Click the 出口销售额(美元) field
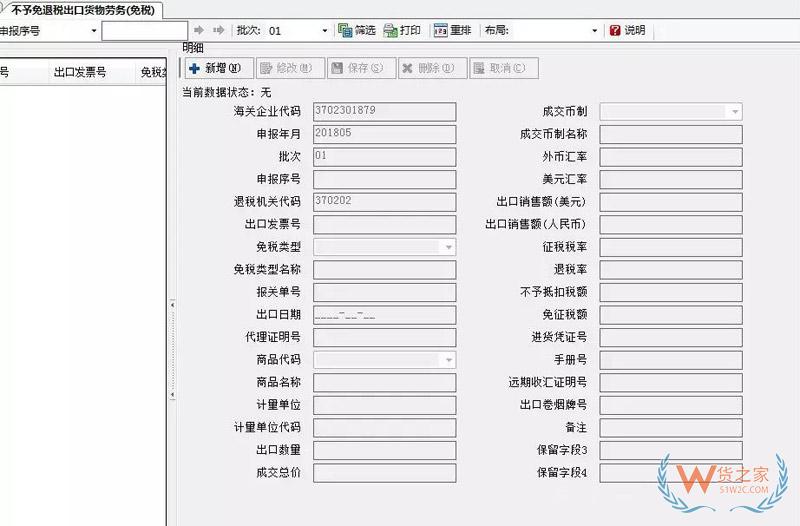The height and width of the screenshot is (526, 800). pyautogui.click(x=671, y=202)
